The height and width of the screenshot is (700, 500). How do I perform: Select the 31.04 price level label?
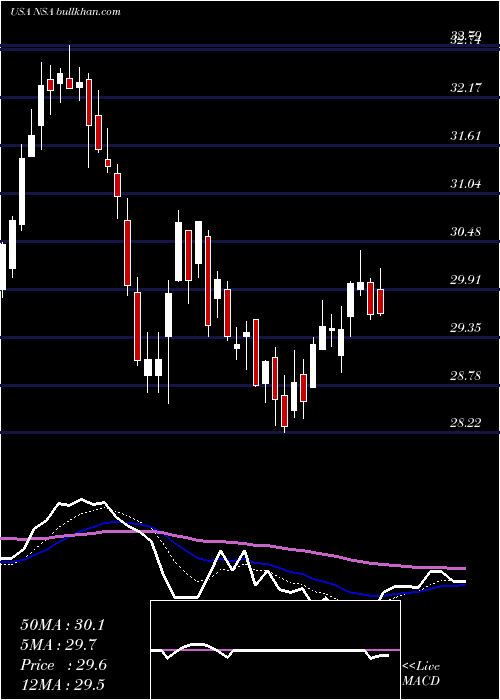coord(466,183)
